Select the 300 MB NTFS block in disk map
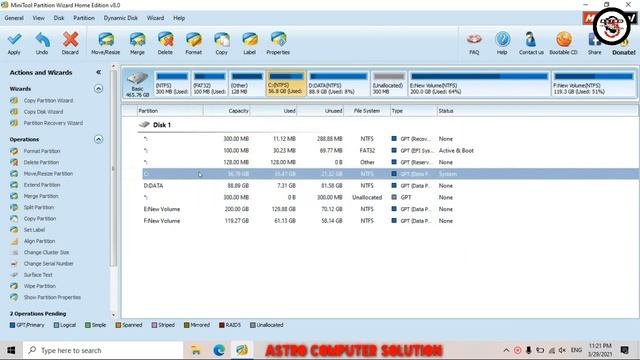This screenshot has height=360, width=640. tap(172, 83)
